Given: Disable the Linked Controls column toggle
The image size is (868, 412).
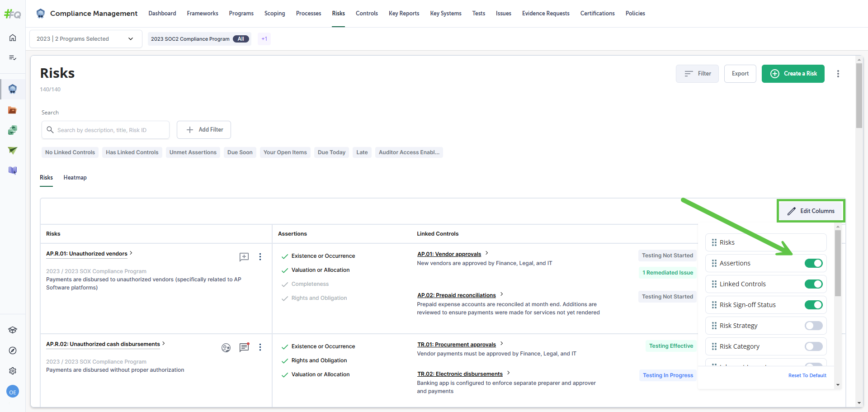Looking at the screenshot, I should 813,284.
